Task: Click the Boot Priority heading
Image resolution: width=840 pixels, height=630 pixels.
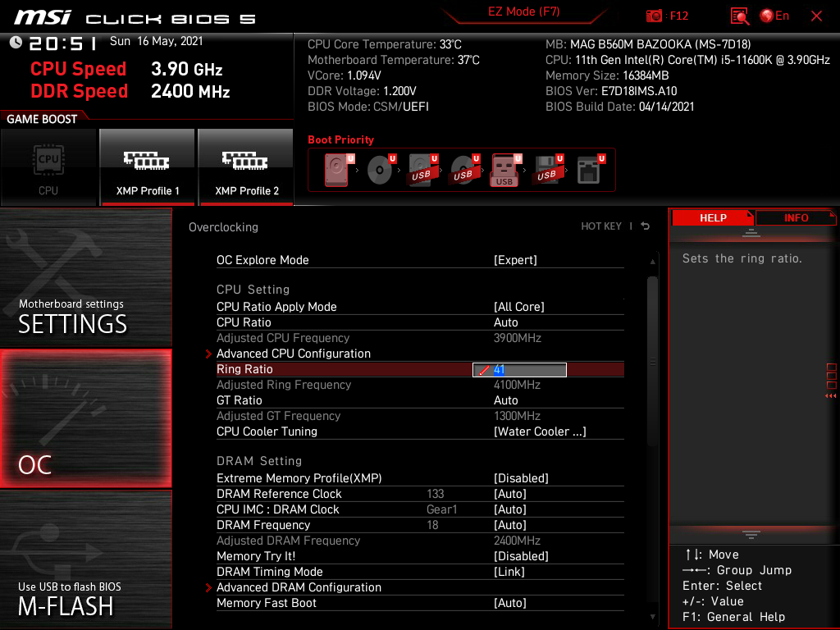Action: pyautogui.click(x=340, y=139)
